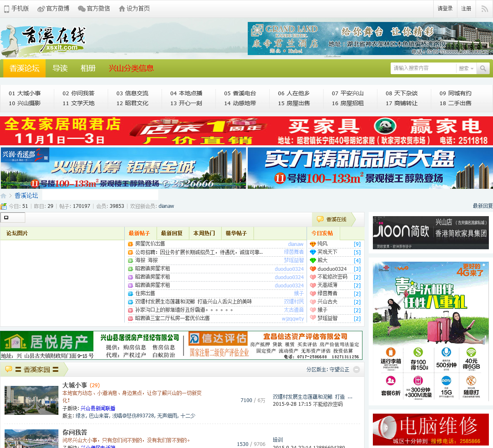
Task: Click the 设为首页 home icon
Action: point(122,9)
